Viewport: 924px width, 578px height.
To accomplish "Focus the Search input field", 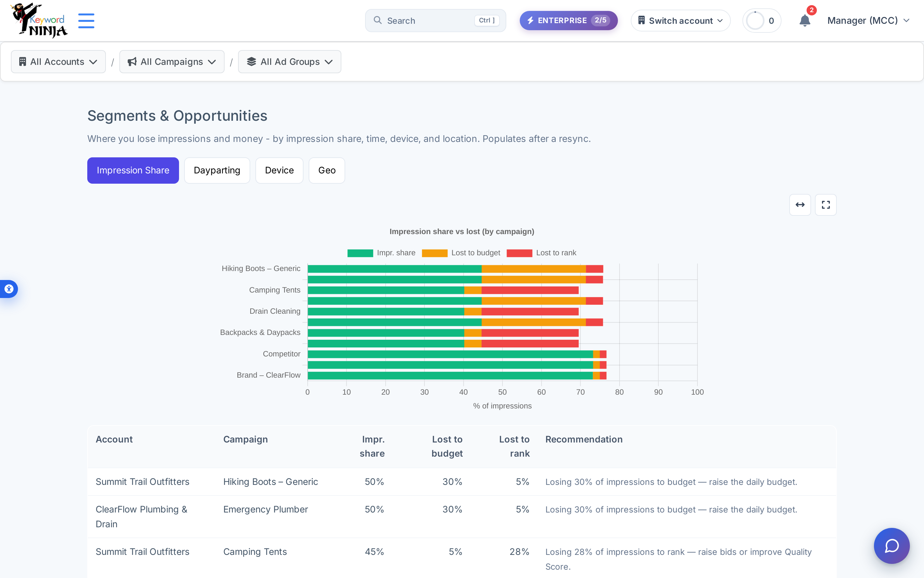I will pyautogui.click(x=436, y=21).
